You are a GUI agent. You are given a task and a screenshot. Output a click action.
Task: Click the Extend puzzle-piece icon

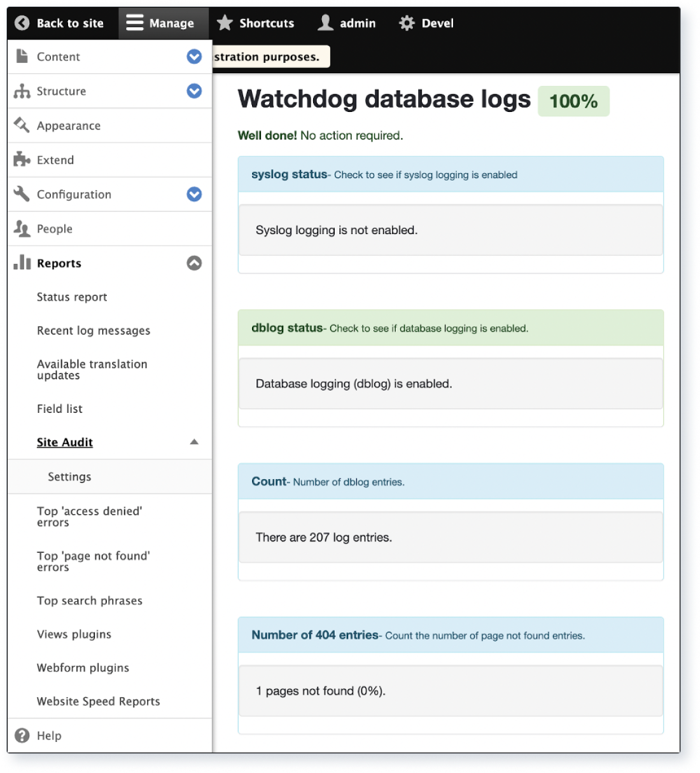[x=21, y=160]
